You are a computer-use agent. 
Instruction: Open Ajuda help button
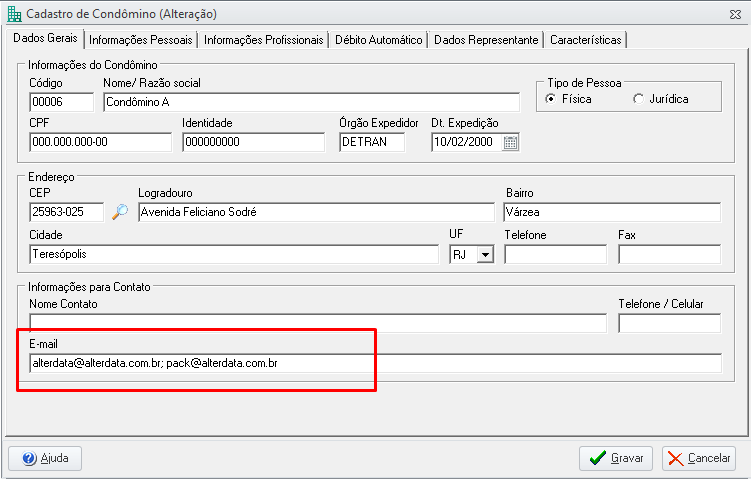(x=45, y=458)
